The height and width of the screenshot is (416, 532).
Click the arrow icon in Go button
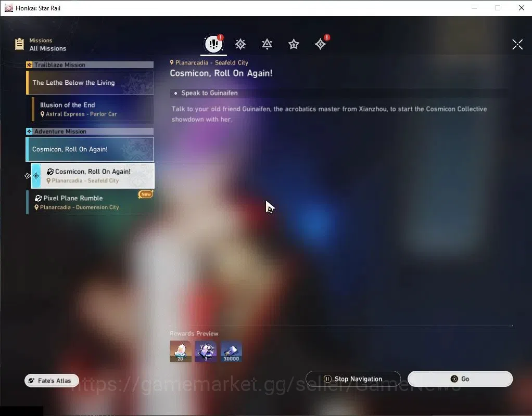(454, 379)
